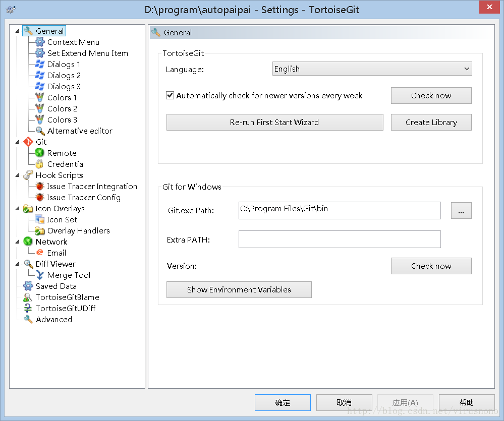Open Merge Tool settings
The width and height of the screenshot is (504, 421).
[69, 275]
